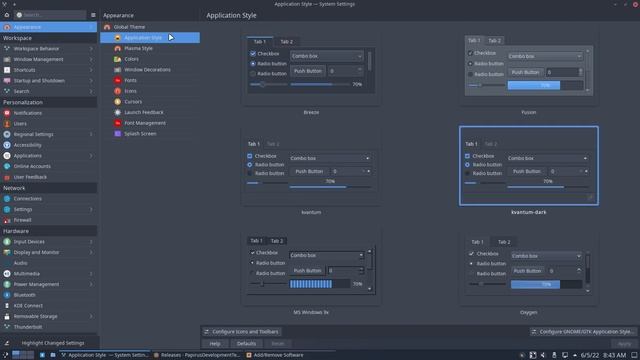The width and height of the screenshot is (640, 360).
Task: Click the Cursors icon
Action: click(x=118, y=102)
